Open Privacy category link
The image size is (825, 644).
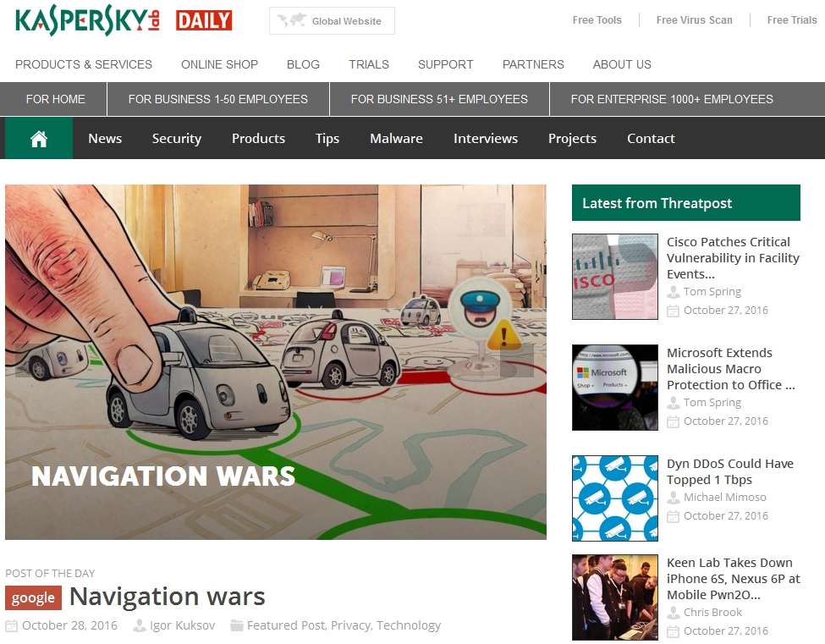click(351, 625)
